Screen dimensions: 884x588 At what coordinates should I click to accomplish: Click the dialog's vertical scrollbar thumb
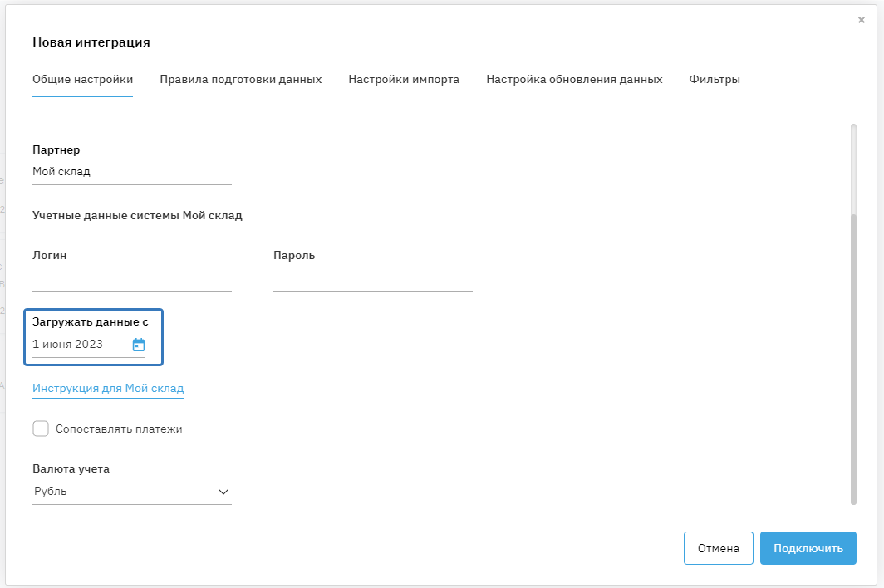point(853,357)
